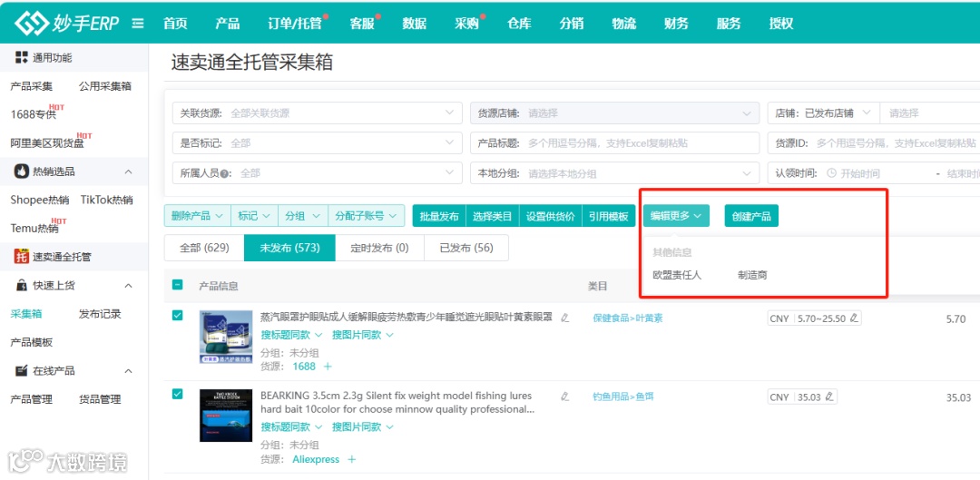Screen dimensions: 980x480
Task: Click the help icon beside 所属人员
Action: 224,173
